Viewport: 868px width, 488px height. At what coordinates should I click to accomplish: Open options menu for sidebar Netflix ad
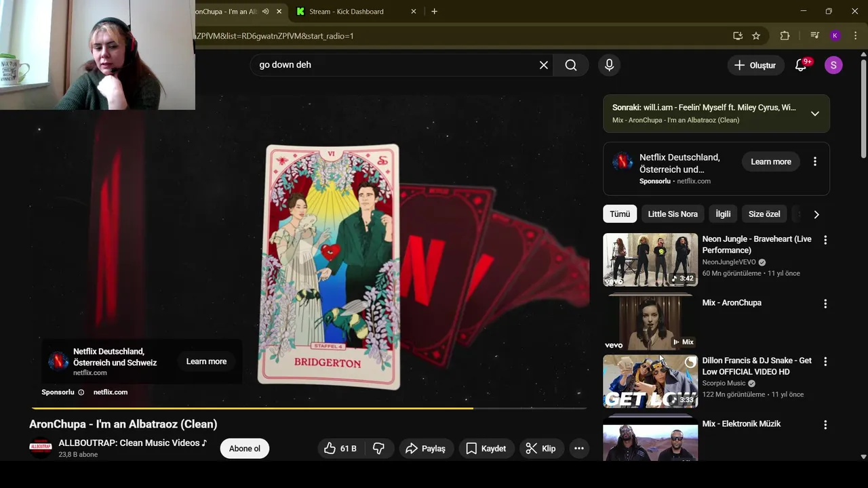pos(815,162)
